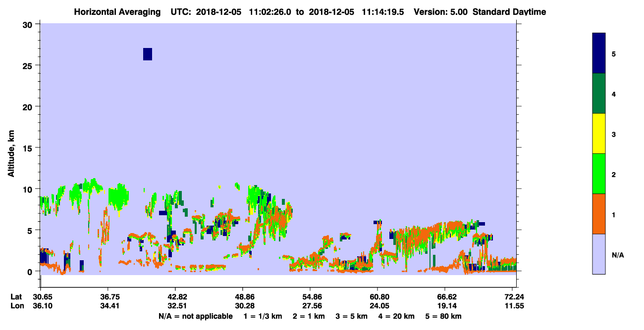Viewport: 644px width, 330px height.
Task: Click the dark blue level 5 colorbar segment
Action: pos(598,53)
